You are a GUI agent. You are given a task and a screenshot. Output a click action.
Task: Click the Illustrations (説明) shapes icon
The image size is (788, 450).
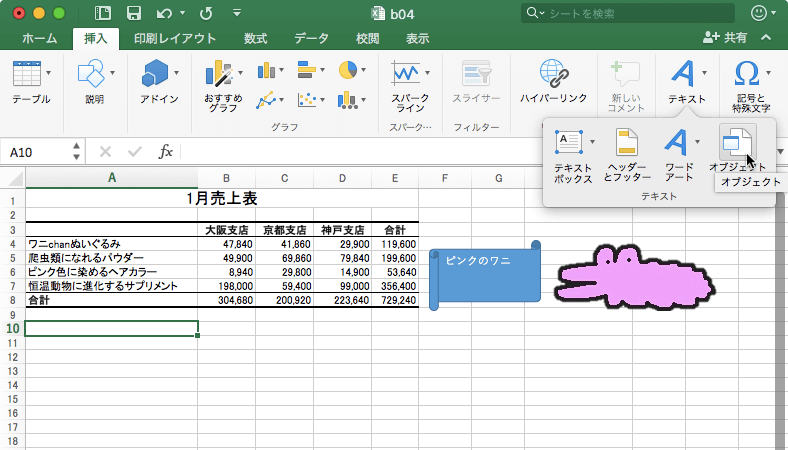tap(91, 73)
